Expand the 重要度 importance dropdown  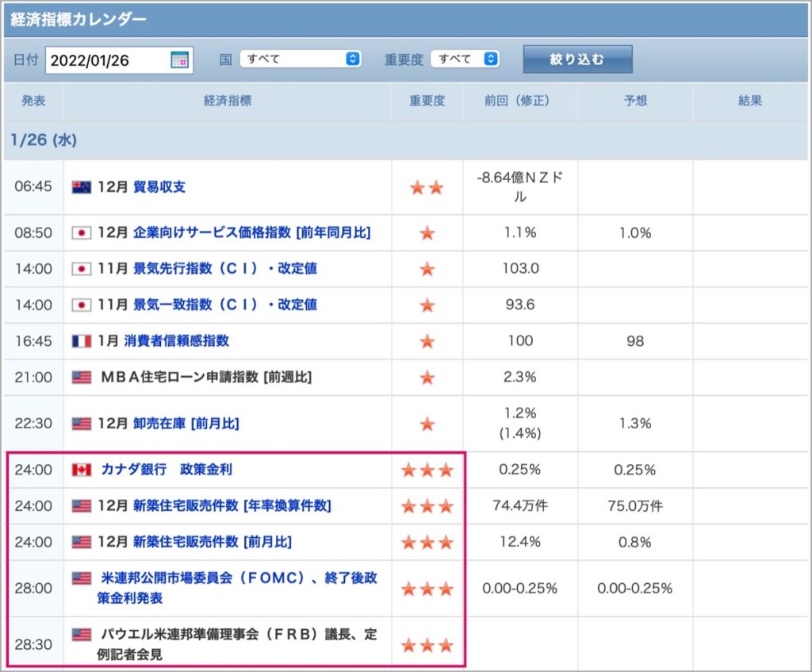[x=465, y=59]
